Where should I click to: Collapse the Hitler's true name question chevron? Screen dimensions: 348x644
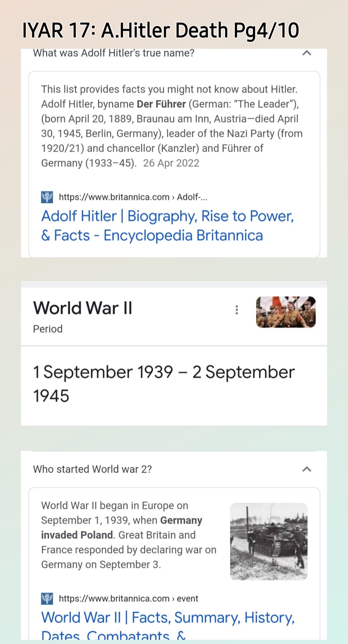307,53
